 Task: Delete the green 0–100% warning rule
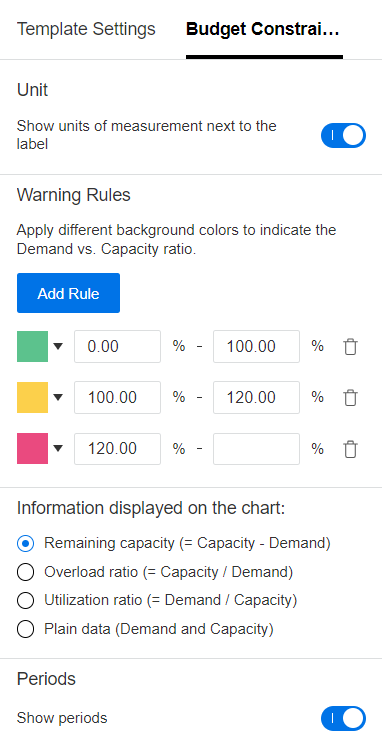pyautogui.click(x=350, y=346)
